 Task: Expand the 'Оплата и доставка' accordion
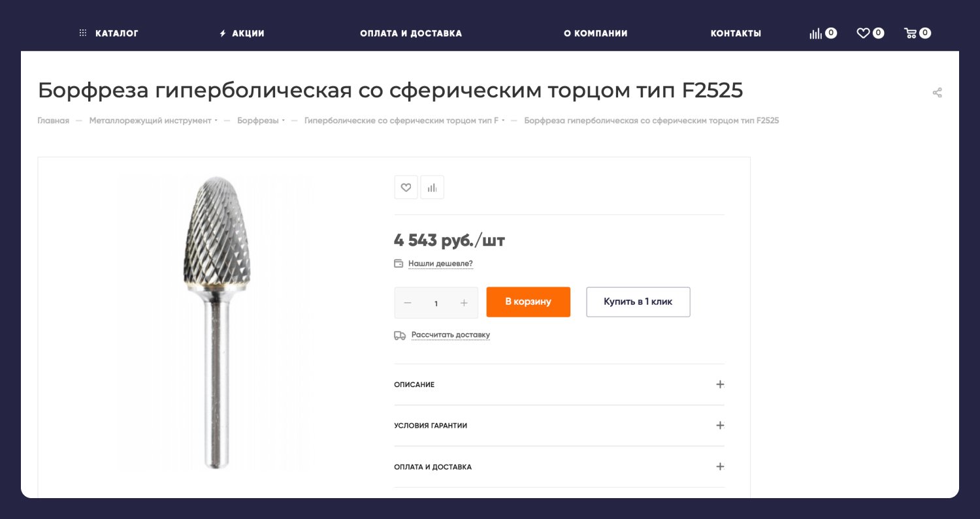pos(720,467)
